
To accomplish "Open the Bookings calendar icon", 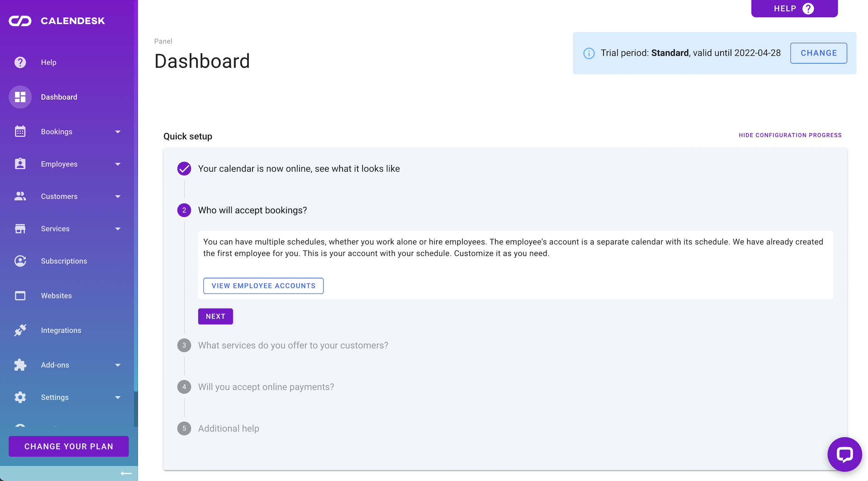I will (x=20, y=132).
